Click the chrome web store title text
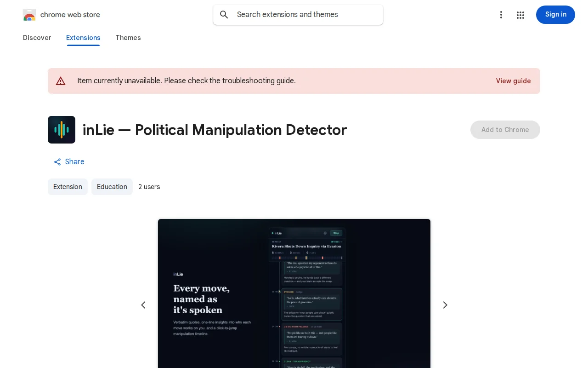 [70, 15]
